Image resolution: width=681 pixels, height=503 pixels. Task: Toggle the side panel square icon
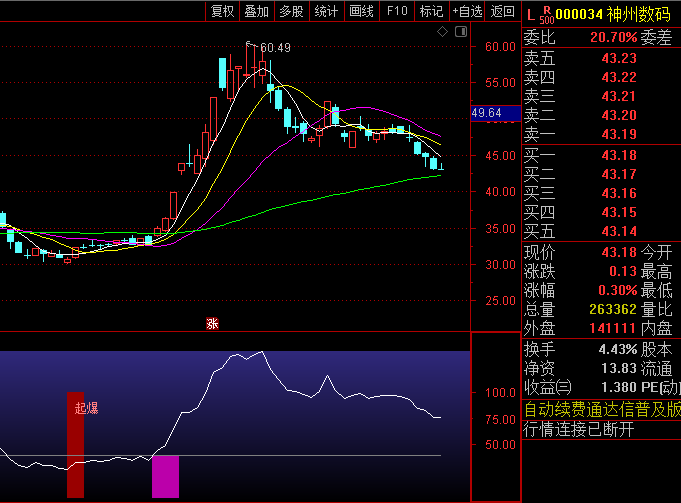pos(461,32)
